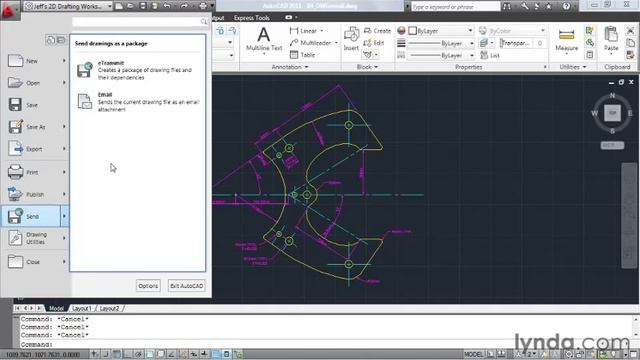Click the Insert block tool
The width and height of the screenshot is (640, 360).
tap(351, 39)
